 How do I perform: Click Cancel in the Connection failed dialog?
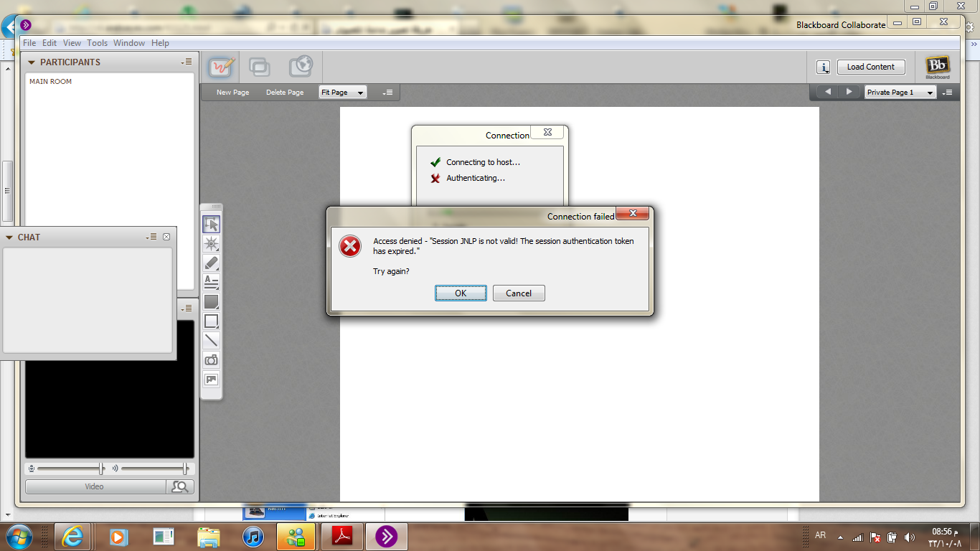click(519, 293)
